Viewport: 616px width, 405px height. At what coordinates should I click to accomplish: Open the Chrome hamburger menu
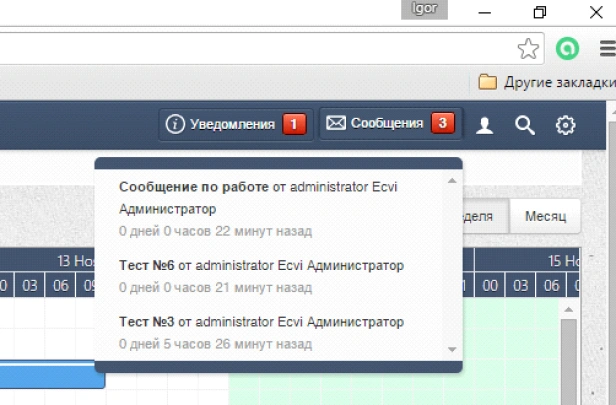(606, 48)
